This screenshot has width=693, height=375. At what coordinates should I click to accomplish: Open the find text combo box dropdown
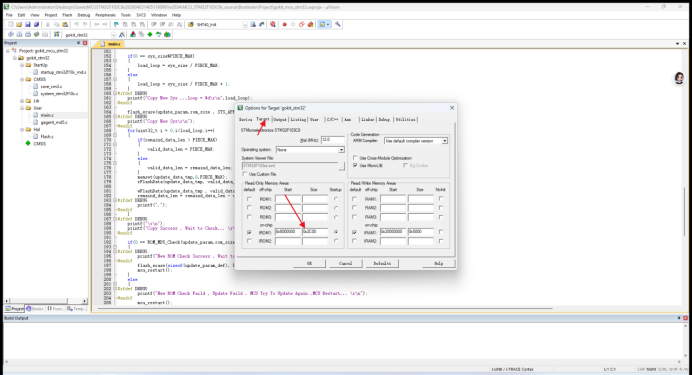(x=245, y=24)
